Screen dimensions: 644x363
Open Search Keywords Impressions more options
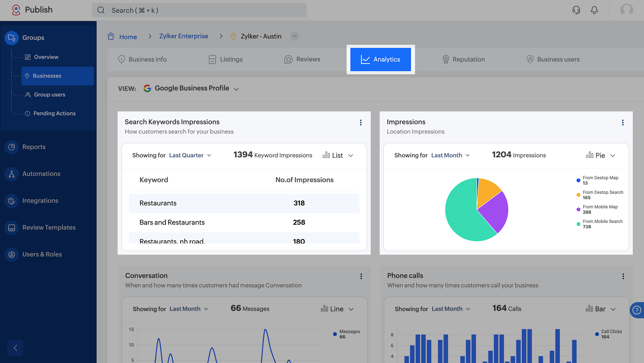coord(361,123)
